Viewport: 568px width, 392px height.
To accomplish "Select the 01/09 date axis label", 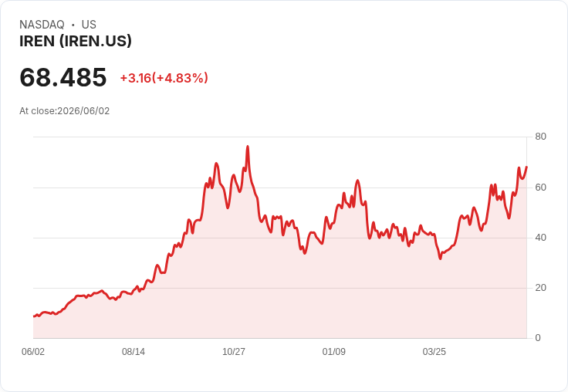I will pyautogui.click(x=333, y=352).
